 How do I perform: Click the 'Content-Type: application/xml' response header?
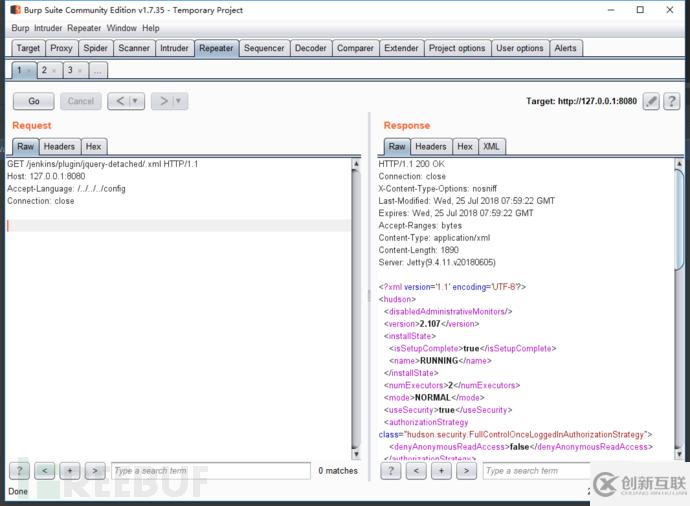click(x=434, y=238)
